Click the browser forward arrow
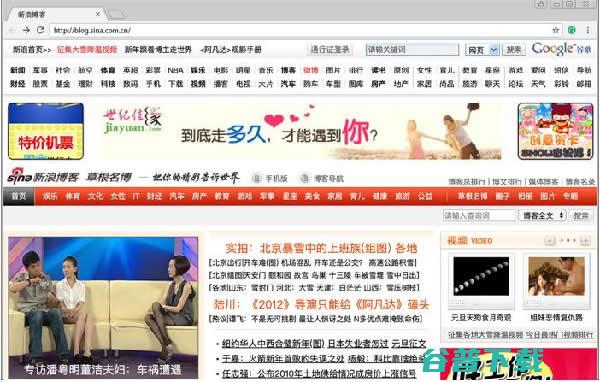 coord(26,30)
